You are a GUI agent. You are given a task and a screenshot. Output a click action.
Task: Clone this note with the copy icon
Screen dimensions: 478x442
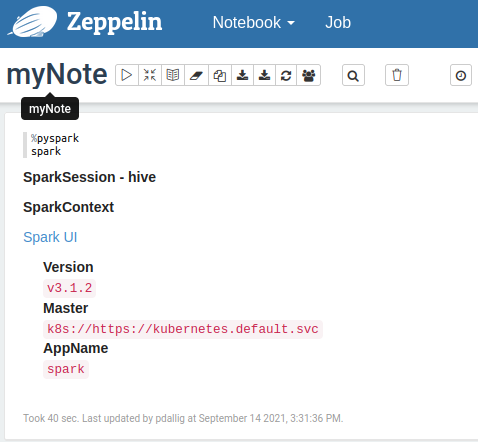[x=220, y=75]
